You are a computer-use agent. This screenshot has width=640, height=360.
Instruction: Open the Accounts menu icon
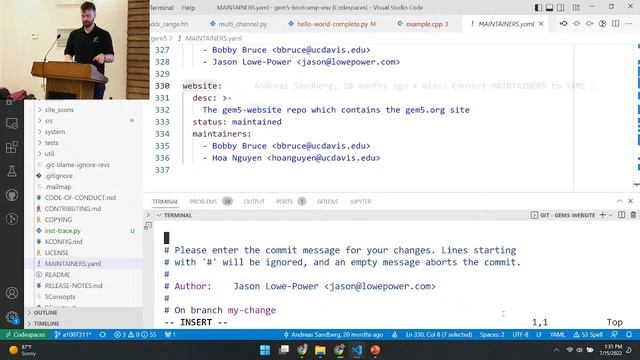(x=12, y=293)
